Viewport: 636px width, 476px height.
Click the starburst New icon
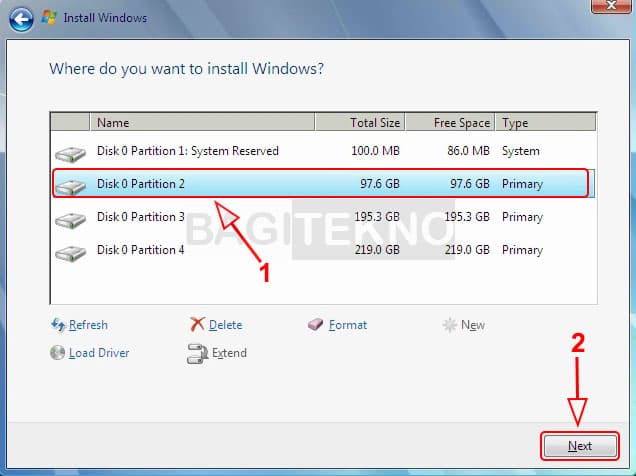point(449,325)
